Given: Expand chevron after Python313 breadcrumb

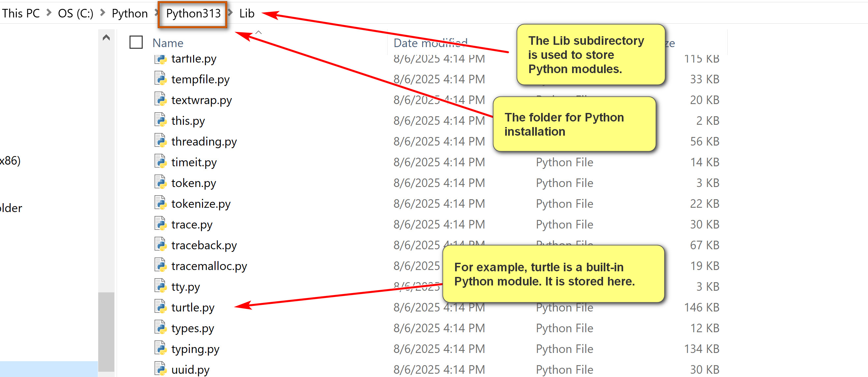Looking at the screenshot, I should click(x=230, y=13).
